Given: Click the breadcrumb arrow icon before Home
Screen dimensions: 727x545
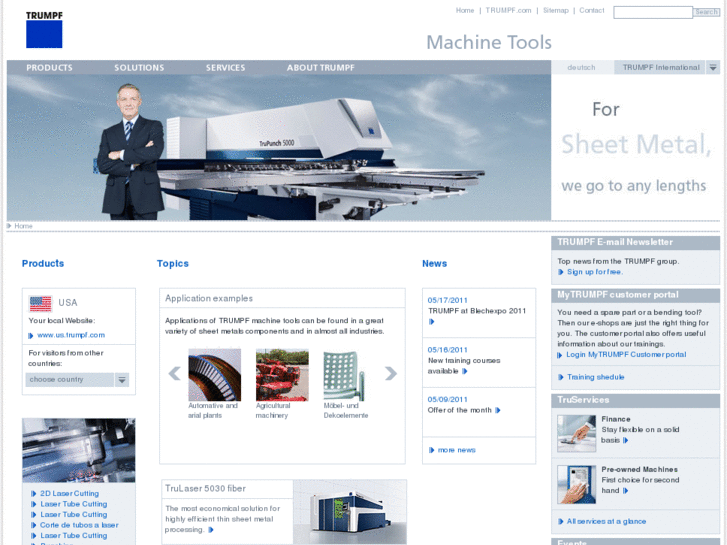Looking at the screenshot, I should (9, 226).
